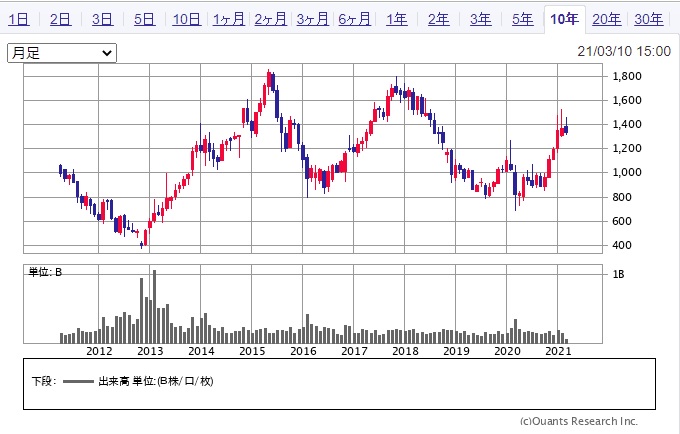680x434 pixels.
Task: Select the 10日 period tab
Action: pyautogui.click(x=186, y=20)
